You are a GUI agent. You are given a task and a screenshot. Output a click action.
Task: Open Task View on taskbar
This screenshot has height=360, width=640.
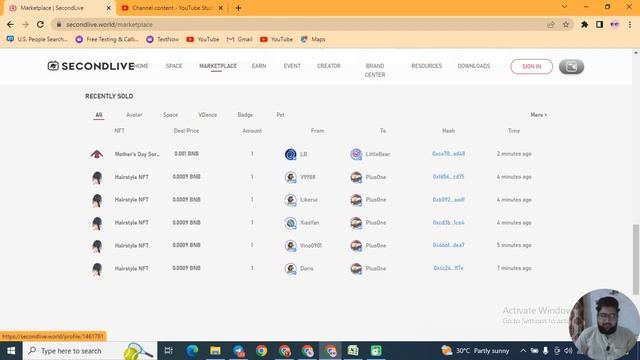(169, 351)
